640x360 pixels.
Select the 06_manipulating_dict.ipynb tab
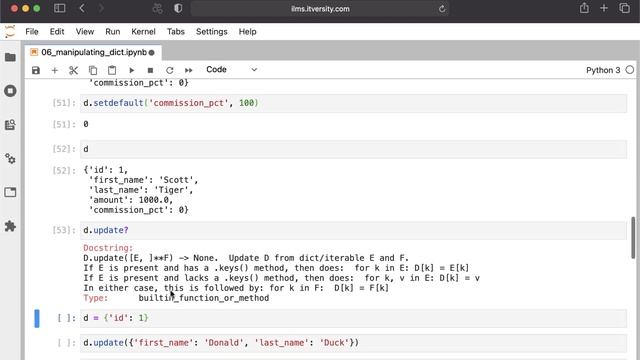tap(93, 52)
